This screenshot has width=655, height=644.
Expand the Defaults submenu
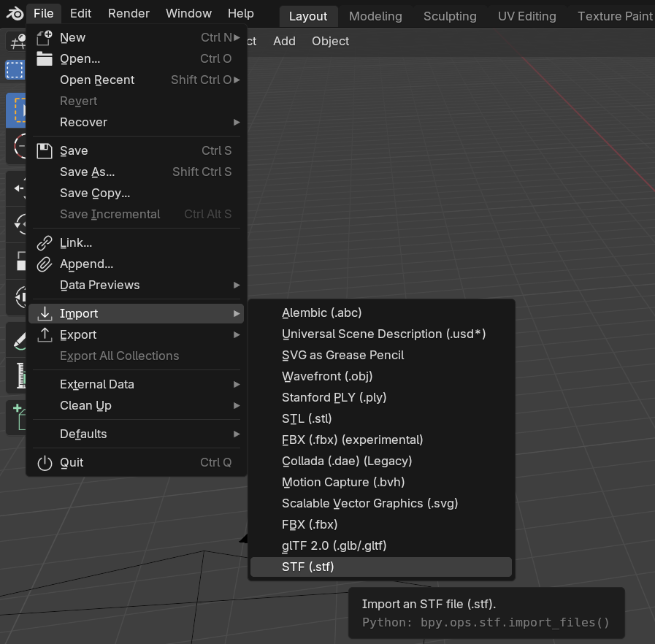point(237,434)
